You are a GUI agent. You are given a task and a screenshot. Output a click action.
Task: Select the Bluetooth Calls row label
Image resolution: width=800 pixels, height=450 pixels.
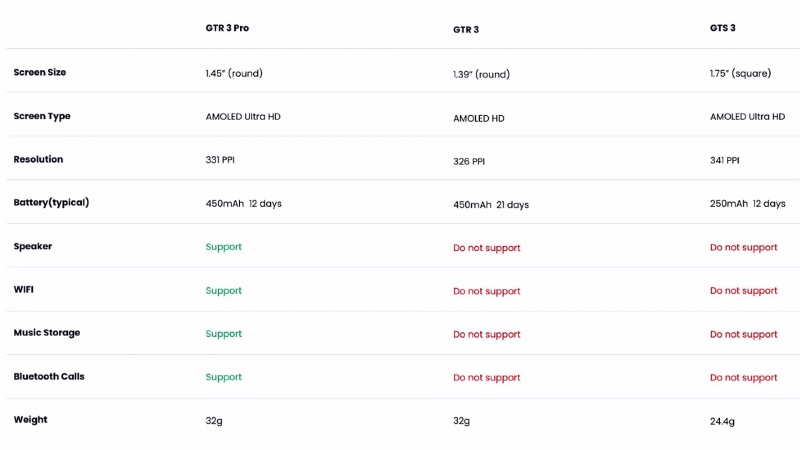49,376
